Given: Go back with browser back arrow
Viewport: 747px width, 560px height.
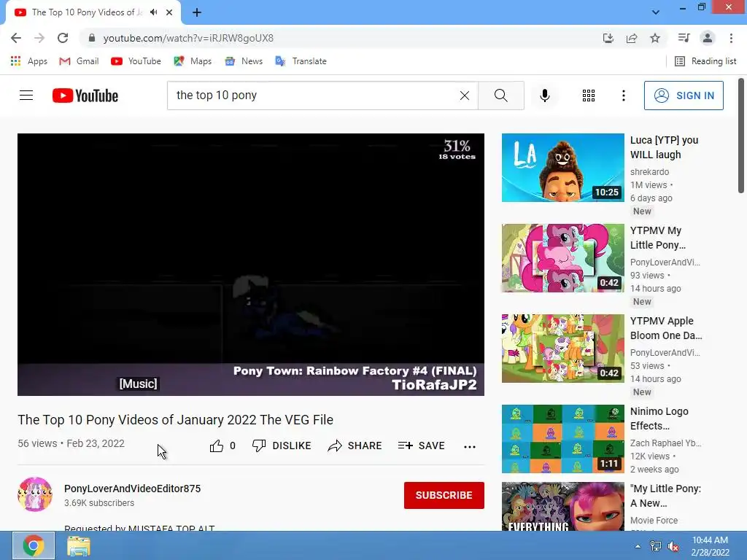Looking at the screenshot, I should (16, 38).
